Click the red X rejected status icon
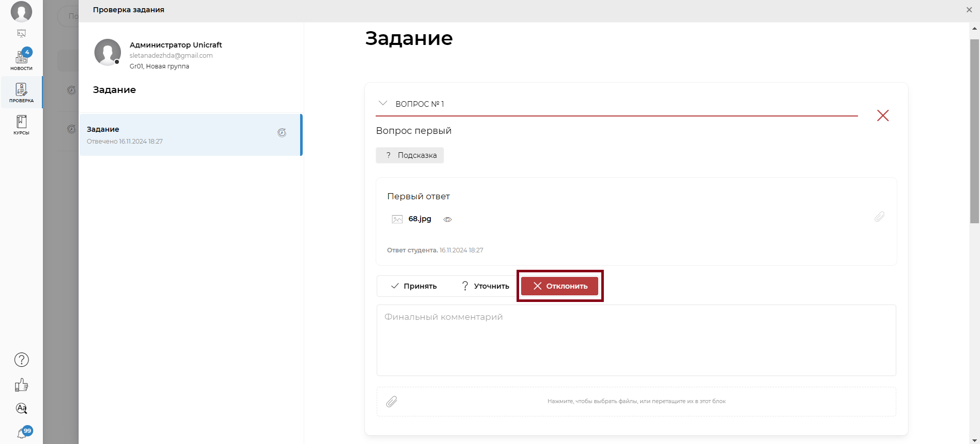980x444 pixels. point(883,115)
